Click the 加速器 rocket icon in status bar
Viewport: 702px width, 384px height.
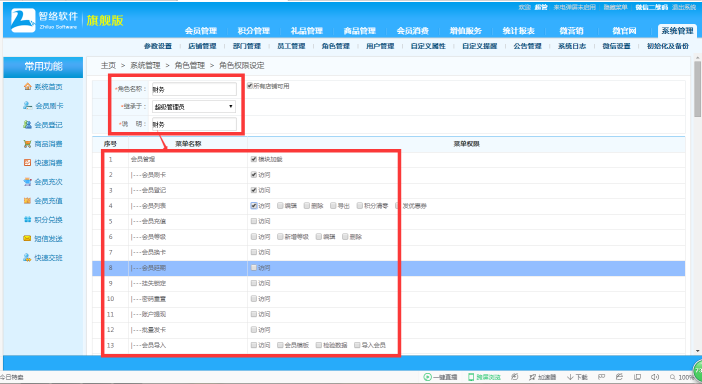(532, 377)
